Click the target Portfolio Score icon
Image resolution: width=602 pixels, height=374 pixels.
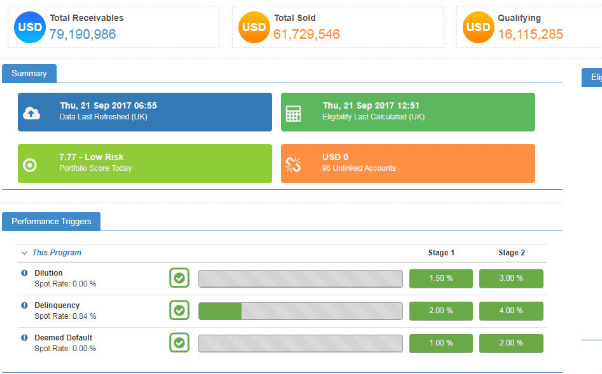coord(30,165)
